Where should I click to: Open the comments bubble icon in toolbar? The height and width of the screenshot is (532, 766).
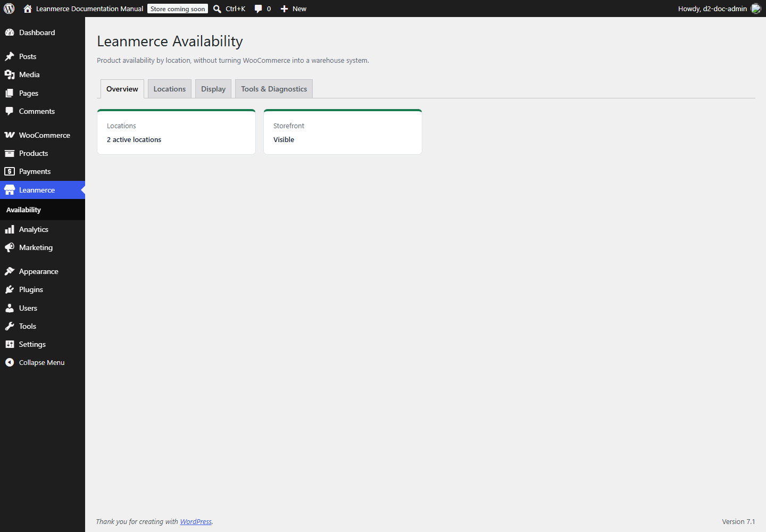(258, 9)
